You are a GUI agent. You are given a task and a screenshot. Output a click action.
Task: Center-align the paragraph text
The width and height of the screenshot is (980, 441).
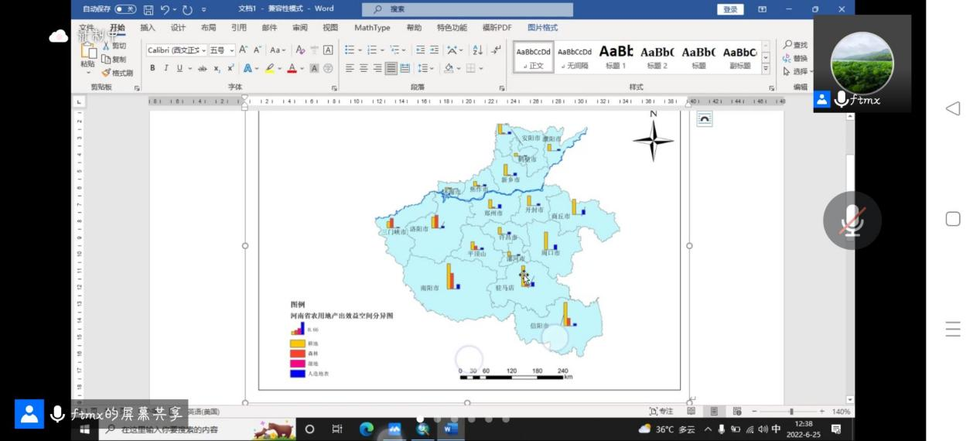point(364,68)
